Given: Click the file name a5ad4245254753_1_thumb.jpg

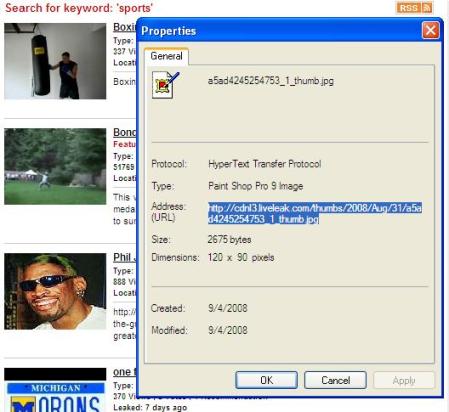Looking at the screenshot, I should click(x=271, y=81).
